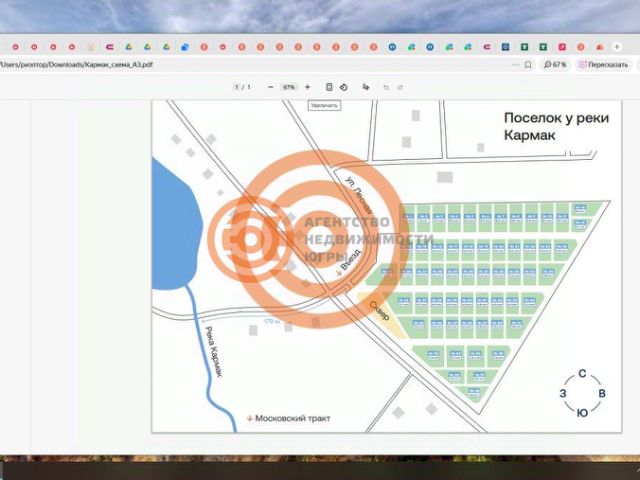The width and height of the screenshot is (640, 480).
Task: Undo with the PDF toolbar undo arrow
Action: pos(386,87)
